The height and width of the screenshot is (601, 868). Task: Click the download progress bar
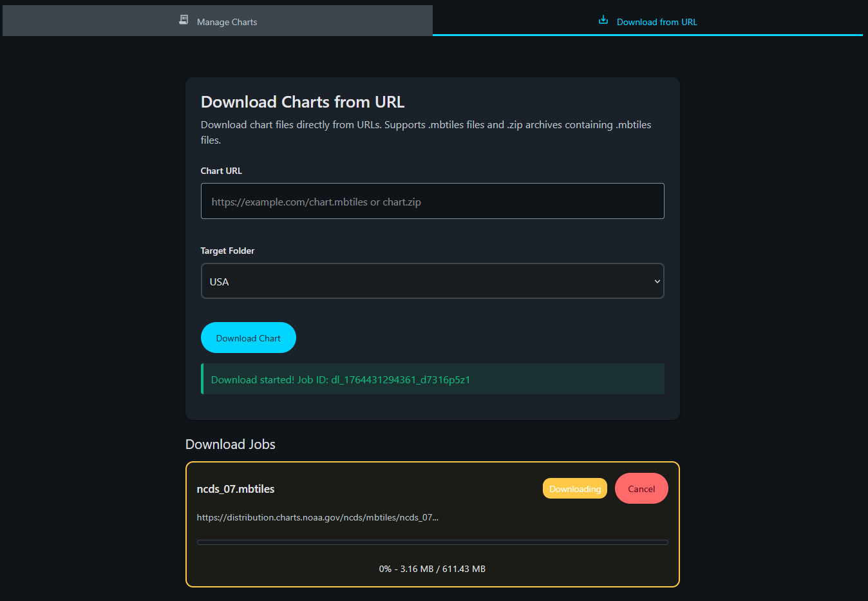click(x=432, y=542)
